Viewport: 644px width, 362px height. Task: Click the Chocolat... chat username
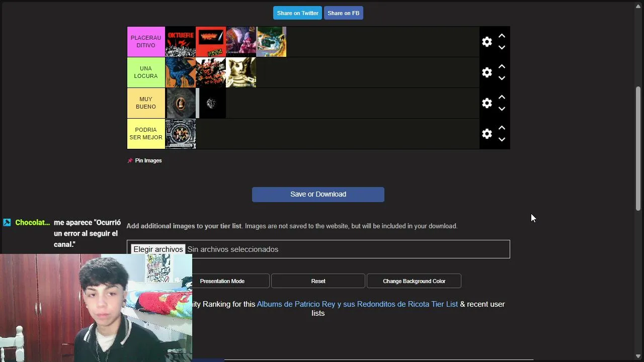33,222
